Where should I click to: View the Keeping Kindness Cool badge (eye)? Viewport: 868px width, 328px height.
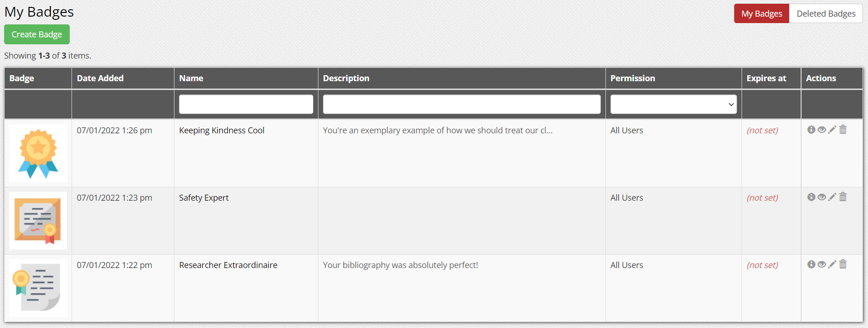tap(822, 130)
